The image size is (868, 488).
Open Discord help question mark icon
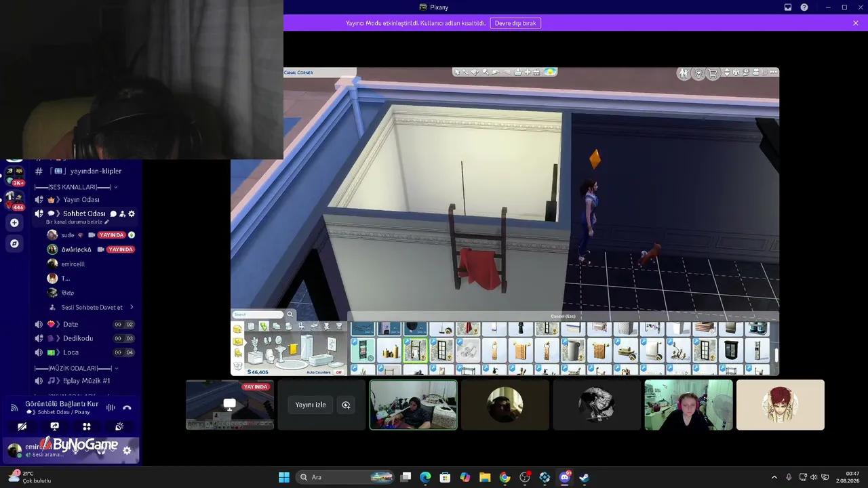[804, 7]
